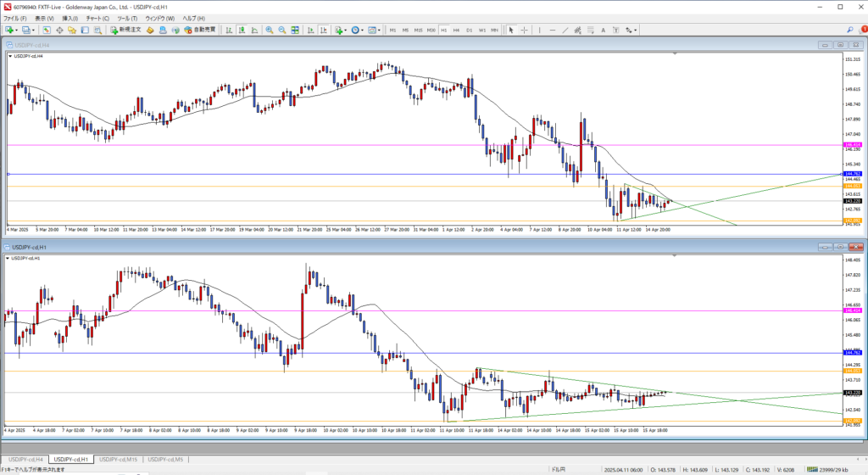868x475 pixels.
Task: Click the magenta 146.414 price label in H1 chart
Action: pos(853,310)
